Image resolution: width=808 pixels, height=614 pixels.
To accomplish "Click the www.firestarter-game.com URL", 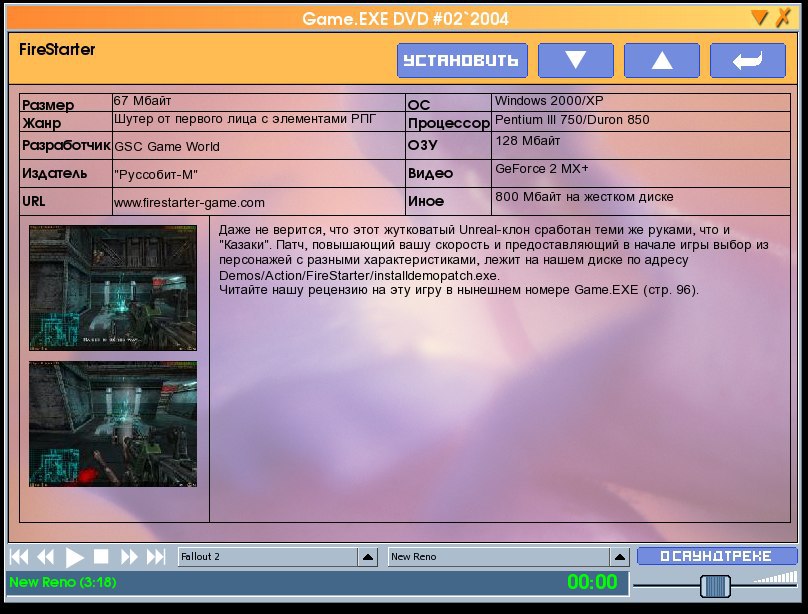I will tap(189, 203).
